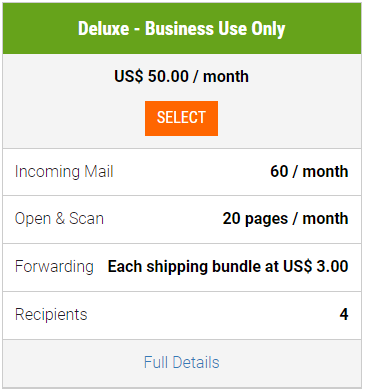Screen dimensions: 365x390
Task: Click the word Details in the footer link
Action: tap(196, 362)
